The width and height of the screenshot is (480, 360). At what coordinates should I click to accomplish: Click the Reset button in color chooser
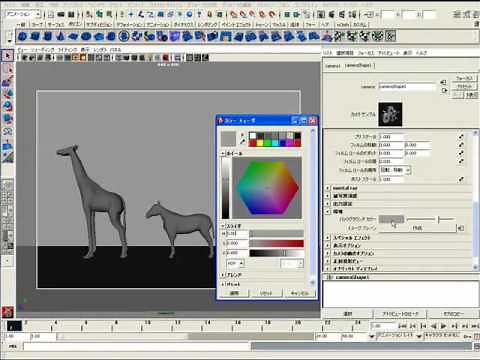click(x=266, y=293)
